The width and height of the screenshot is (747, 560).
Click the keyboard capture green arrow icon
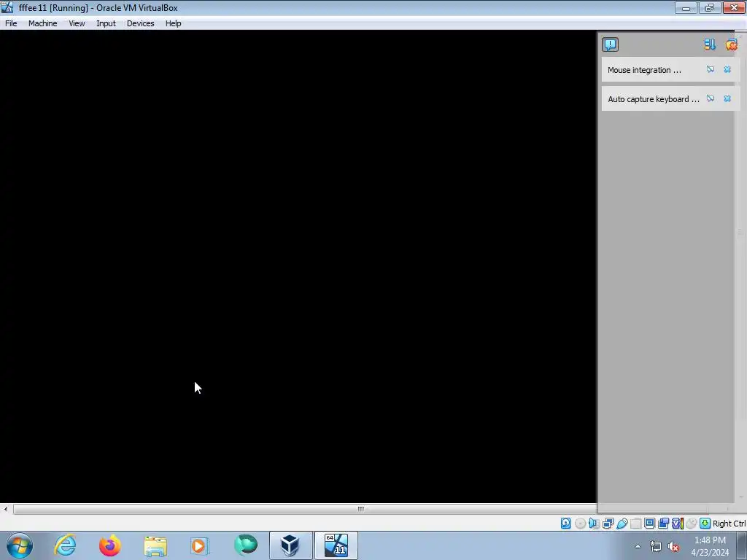[705, 524]
